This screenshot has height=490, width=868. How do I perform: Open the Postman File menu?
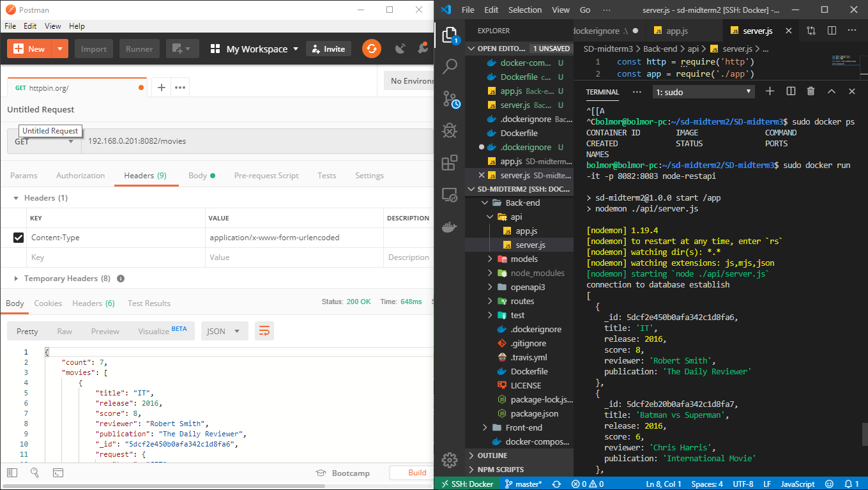pos(11,26)
